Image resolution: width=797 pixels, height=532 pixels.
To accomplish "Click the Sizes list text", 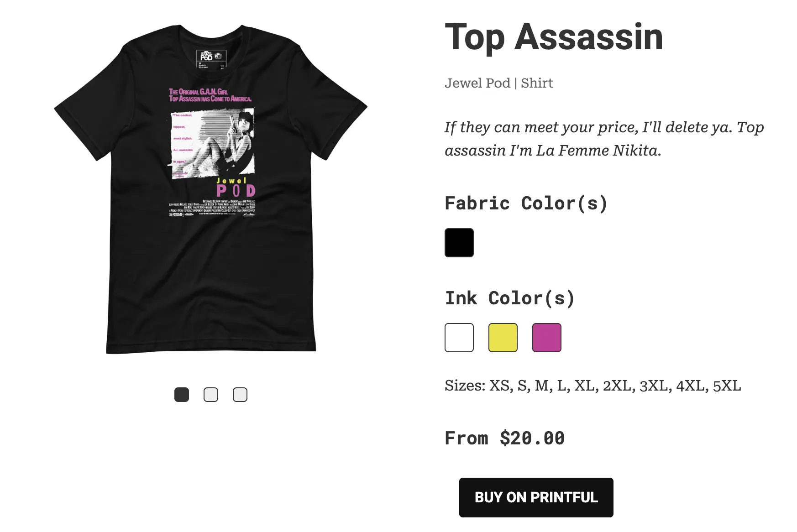I will (x=593, y=386).
